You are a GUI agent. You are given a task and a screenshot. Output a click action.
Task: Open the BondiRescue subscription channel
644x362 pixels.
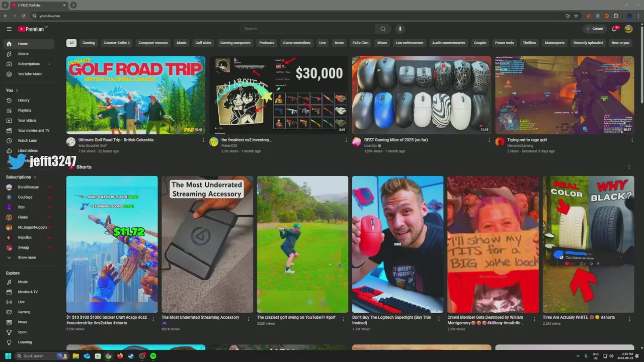29,187
